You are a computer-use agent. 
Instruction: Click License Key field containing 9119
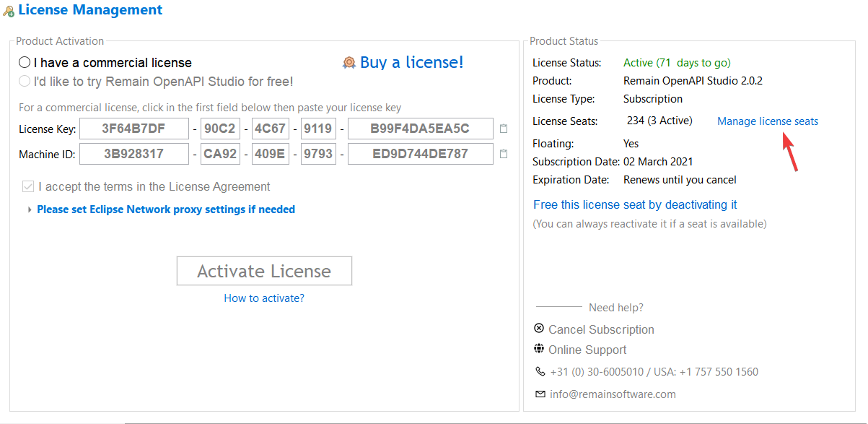[x=318, y=129]
